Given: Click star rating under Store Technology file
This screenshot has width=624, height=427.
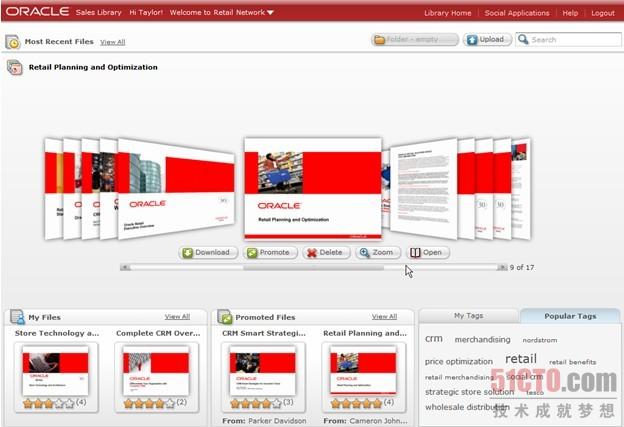Looking at the screenshot, I should tap(49, 404).
